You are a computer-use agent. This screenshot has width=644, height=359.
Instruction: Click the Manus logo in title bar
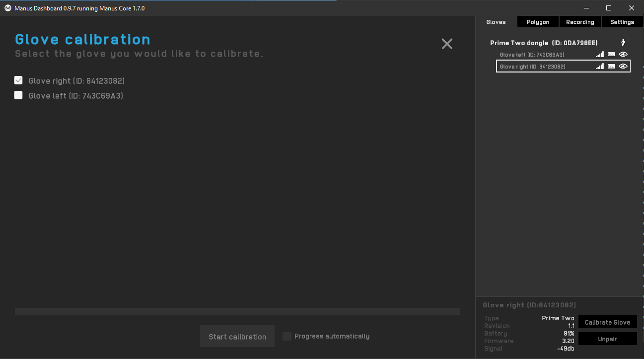point(7,8)
